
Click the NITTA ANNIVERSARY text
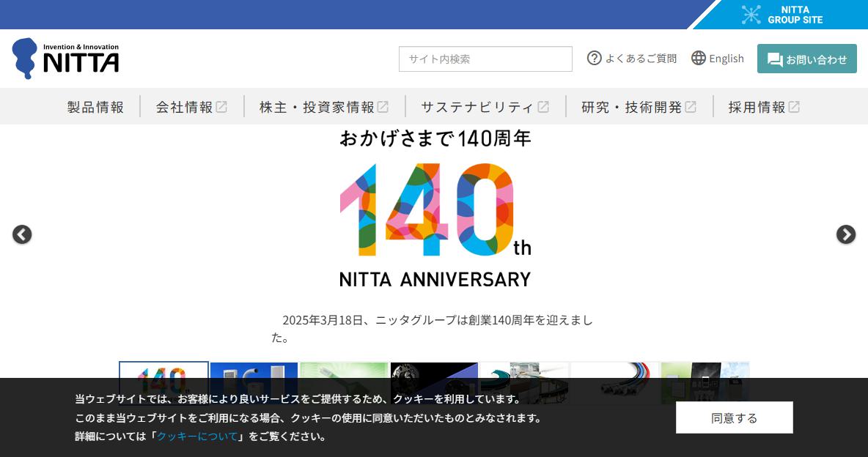(x=435, y=280)
